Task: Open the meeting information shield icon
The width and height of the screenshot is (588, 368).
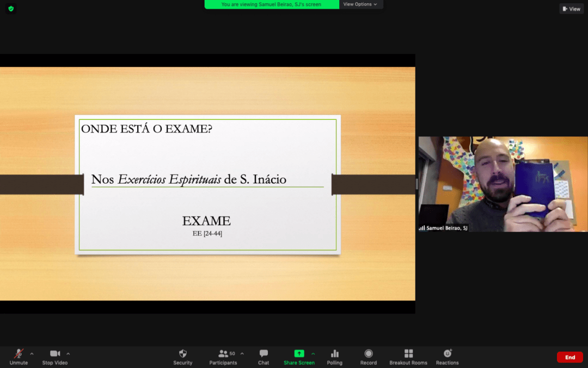Action: point(10,9)
